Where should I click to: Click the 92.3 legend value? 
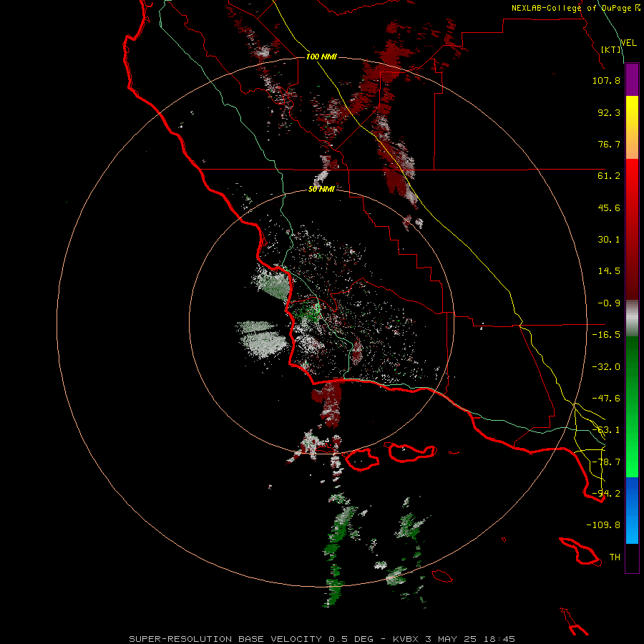(609, 112)
